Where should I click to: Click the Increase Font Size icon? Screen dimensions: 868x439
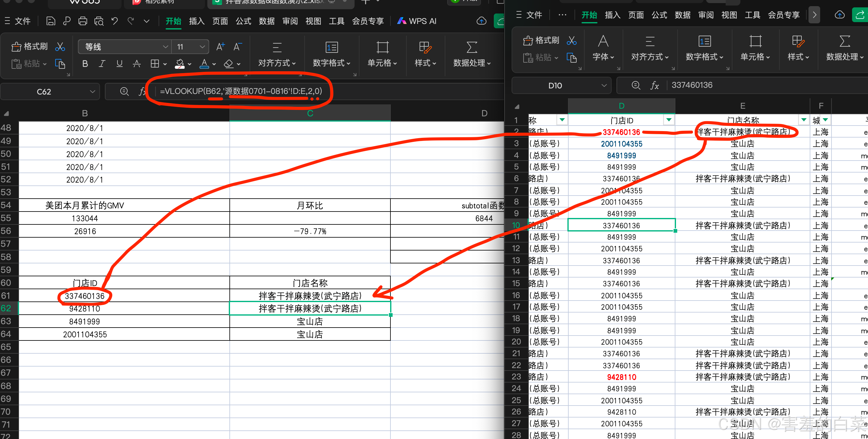coord(220,47)
